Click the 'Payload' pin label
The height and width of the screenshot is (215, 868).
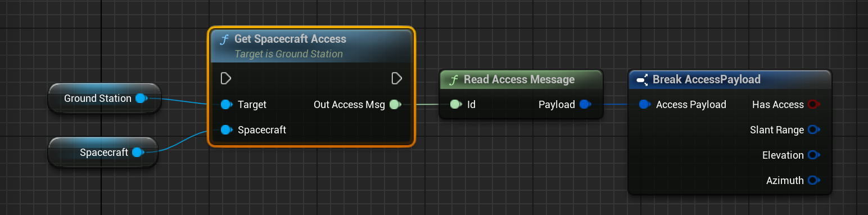tap(557, 104)
